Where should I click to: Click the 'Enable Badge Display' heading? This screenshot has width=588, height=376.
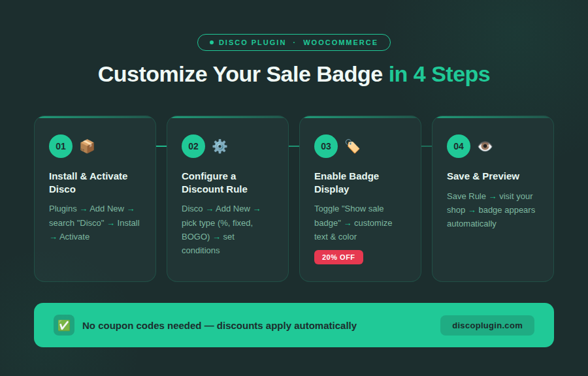(346, 183)
